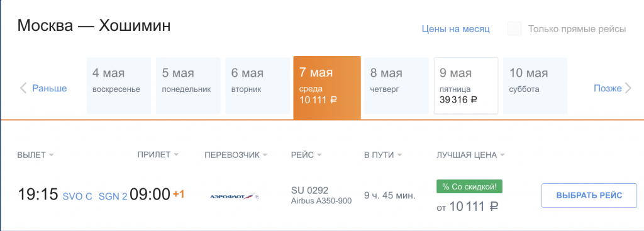This screenshot has height=231, width=644.
Task: Click the Аэрофлот airline logo
Action: coord(235,196)
